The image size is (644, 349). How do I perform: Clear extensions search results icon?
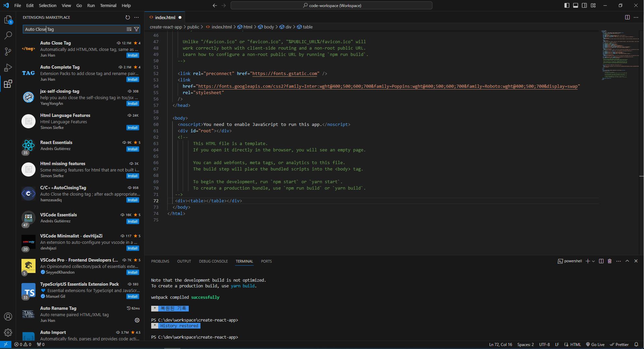click(x=129, y=29)
